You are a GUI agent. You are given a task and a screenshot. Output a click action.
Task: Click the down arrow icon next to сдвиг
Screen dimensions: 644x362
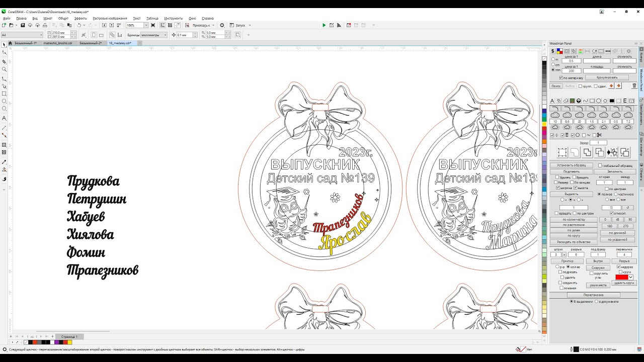pos(619,86)
